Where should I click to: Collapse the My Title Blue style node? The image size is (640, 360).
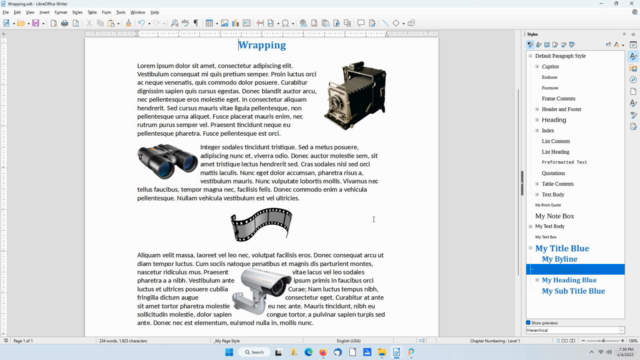(531, 248)
